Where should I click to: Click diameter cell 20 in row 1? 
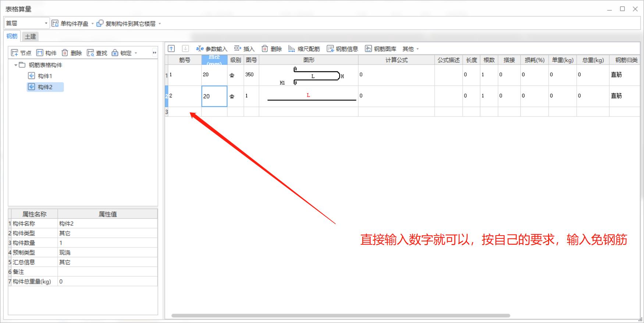pyautogui.click(x=214, y=75)
